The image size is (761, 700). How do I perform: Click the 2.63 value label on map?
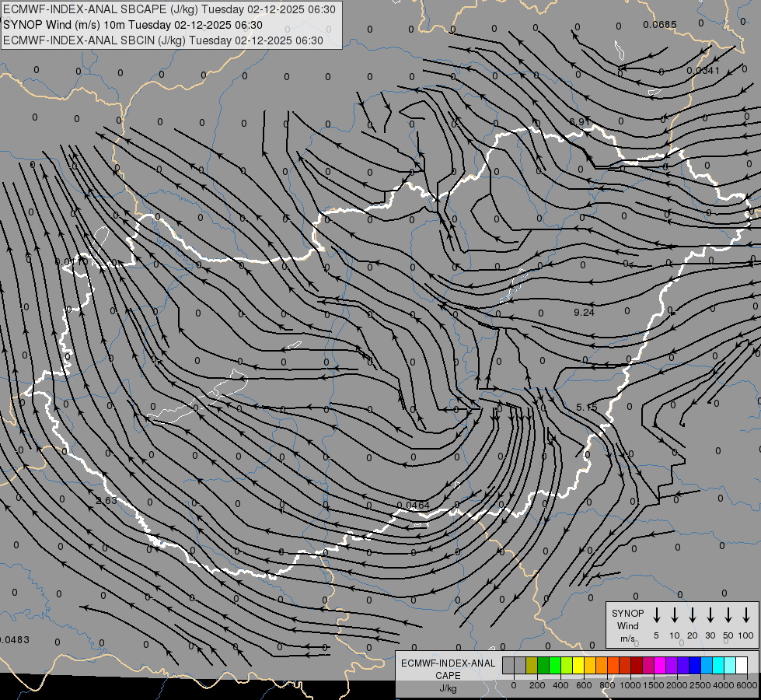[106, 500]
